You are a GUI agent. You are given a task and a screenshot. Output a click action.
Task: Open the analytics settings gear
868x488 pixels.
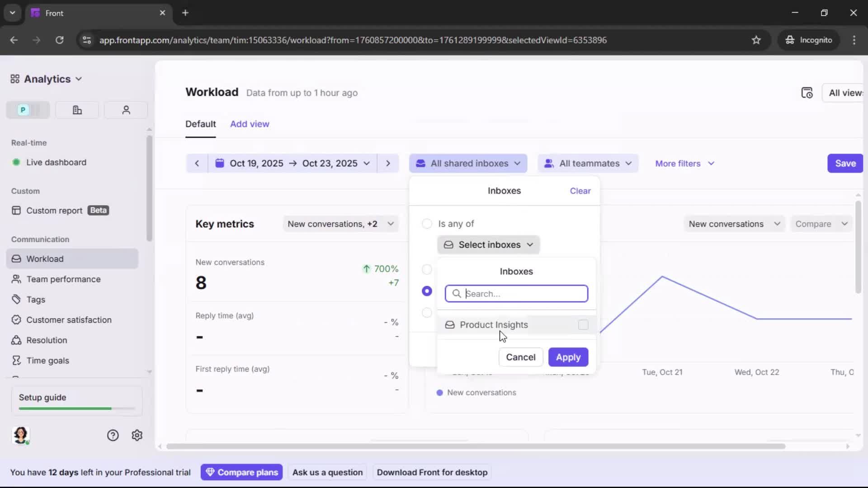click(137, 435)
